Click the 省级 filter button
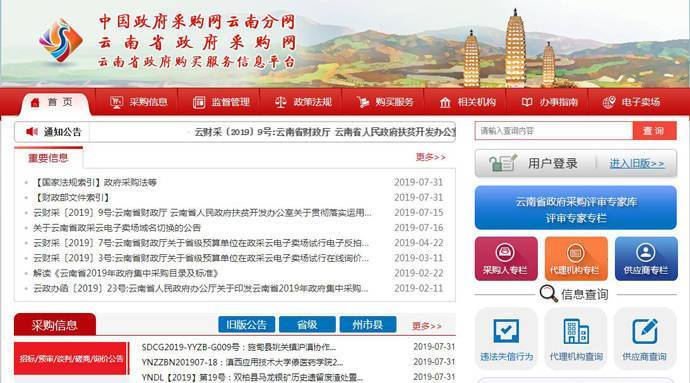Viewport: 690px width, 383px height. tap(307, 325)
